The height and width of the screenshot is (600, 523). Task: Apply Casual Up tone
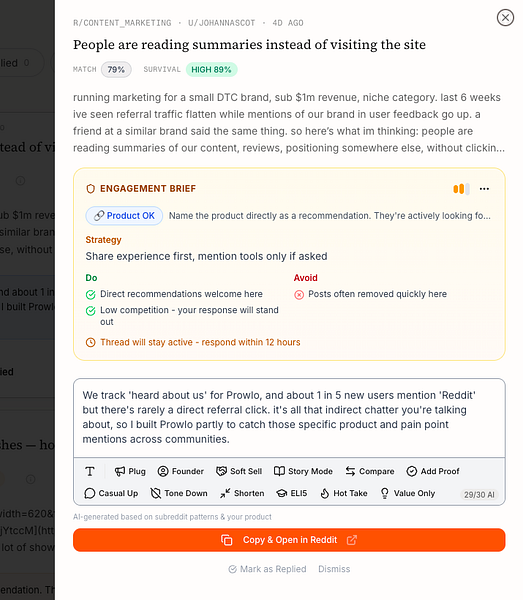pyautogui.click(x=111, y=493)
